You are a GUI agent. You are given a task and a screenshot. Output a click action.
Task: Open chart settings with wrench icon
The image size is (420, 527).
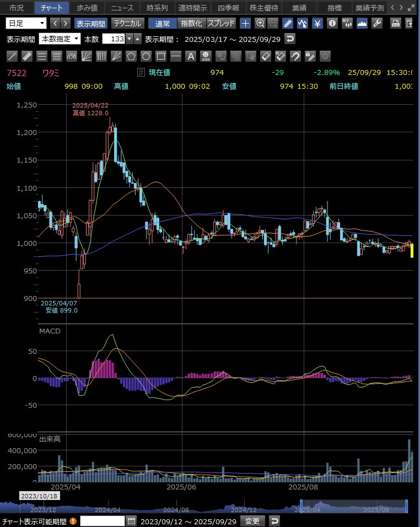pyautogui.click(x=377, y=23)
